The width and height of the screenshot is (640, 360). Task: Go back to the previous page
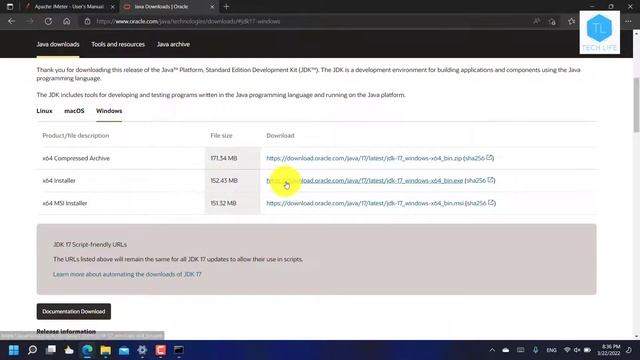coord(11,21)
